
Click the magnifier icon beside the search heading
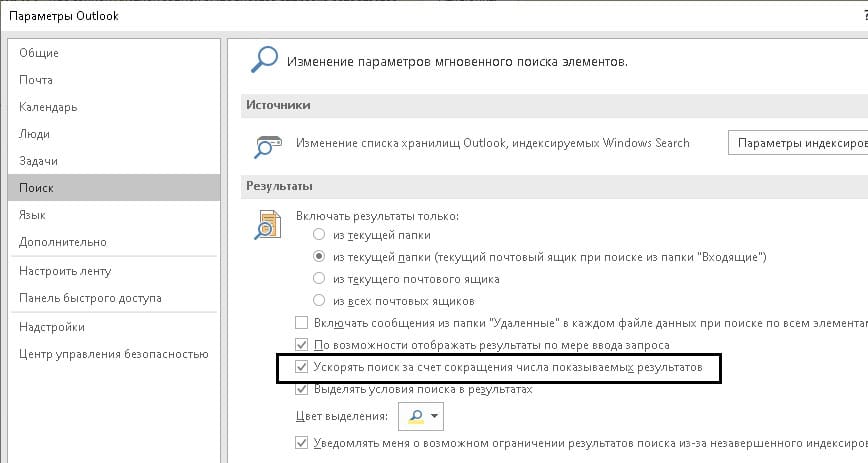(263, 61)
